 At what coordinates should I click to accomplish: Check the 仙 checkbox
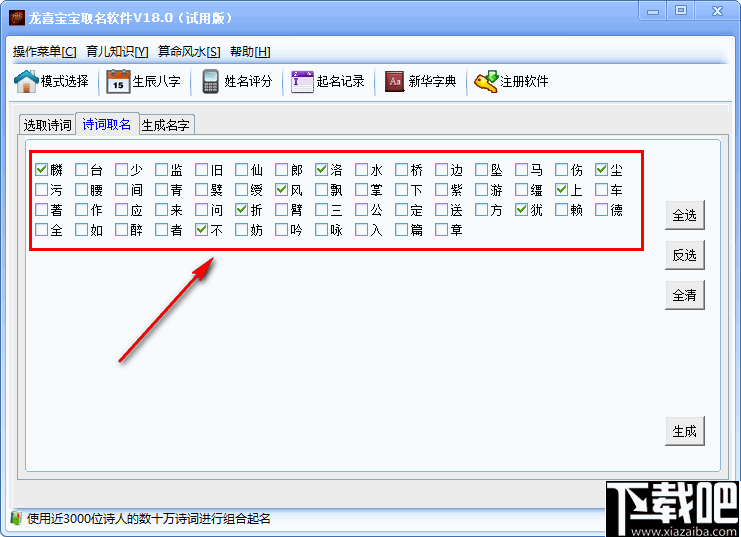[241, 169]
